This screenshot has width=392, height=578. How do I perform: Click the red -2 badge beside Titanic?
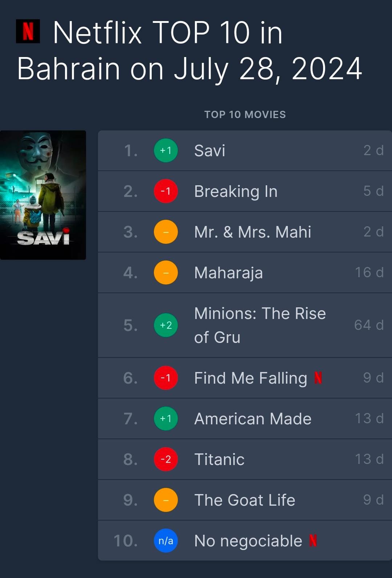pos(166,459)
